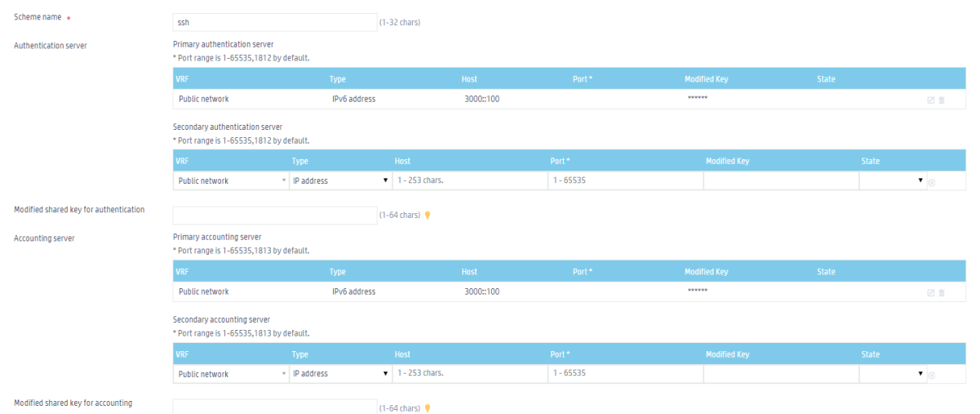Select 3000::100 host in primary authentication table
The image size is (980, 414).
click(x=481, y=99)
